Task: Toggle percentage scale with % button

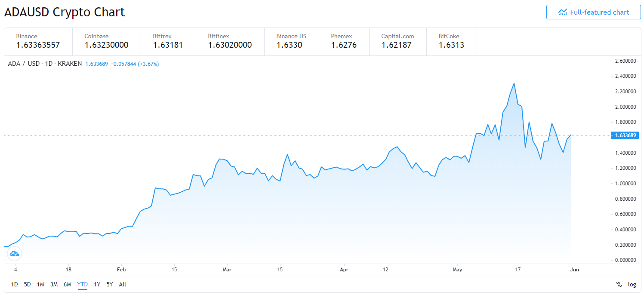Action: 619,284
